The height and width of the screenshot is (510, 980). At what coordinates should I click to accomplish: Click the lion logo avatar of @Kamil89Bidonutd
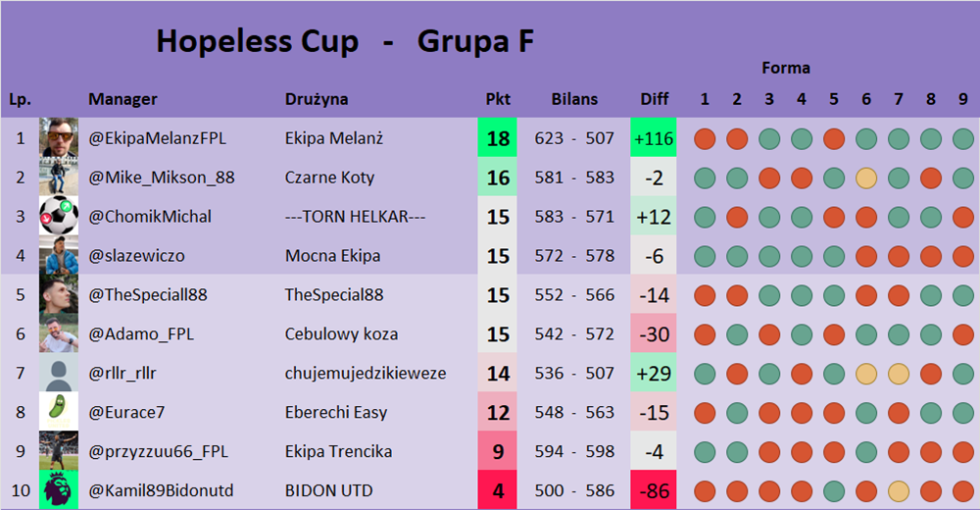(x=59, y=490)
